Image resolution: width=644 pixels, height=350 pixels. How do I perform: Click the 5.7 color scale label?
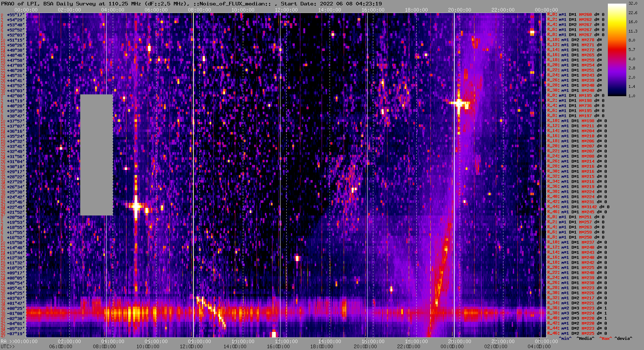point(632,50)
